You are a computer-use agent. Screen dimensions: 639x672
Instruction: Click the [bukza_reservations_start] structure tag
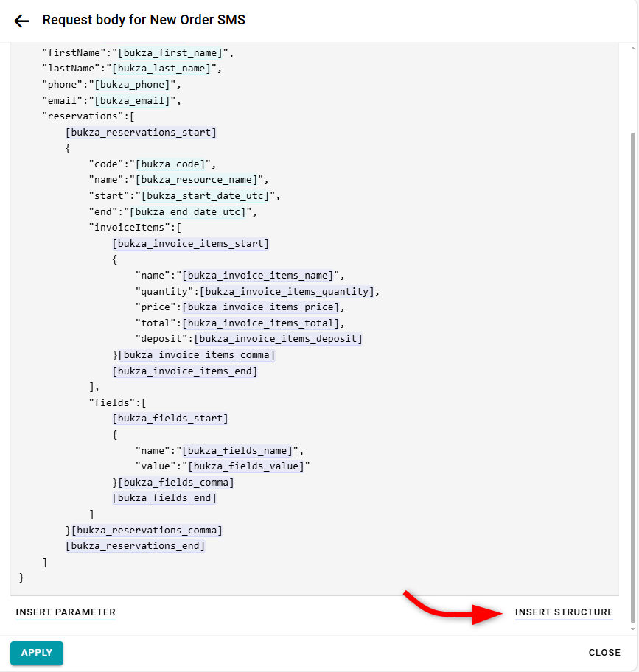coord(141,133)
